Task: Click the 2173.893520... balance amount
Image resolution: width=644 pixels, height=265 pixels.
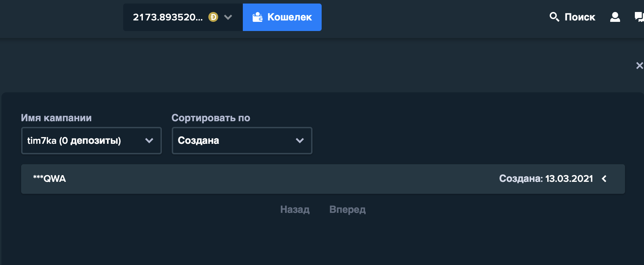Action: [x=168, y=17]
